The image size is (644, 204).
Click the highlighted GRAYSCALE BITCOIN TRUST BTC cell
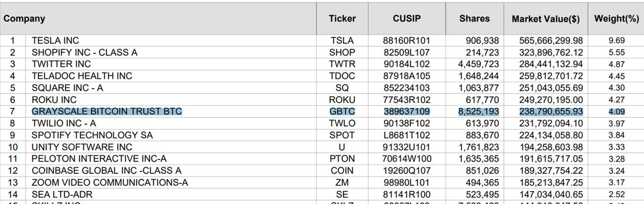click(107, 112)
